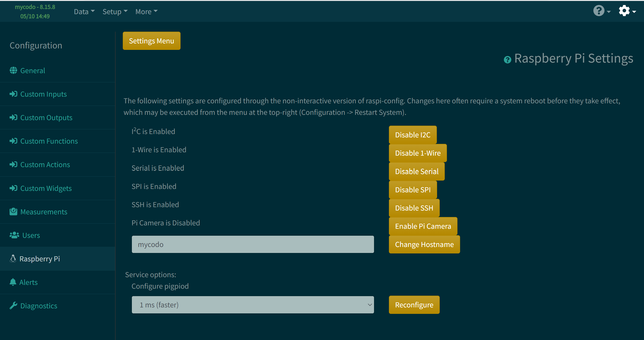Click the arrow icon beside Custom Widgets
Screen dimensions: 644x340
13,188
